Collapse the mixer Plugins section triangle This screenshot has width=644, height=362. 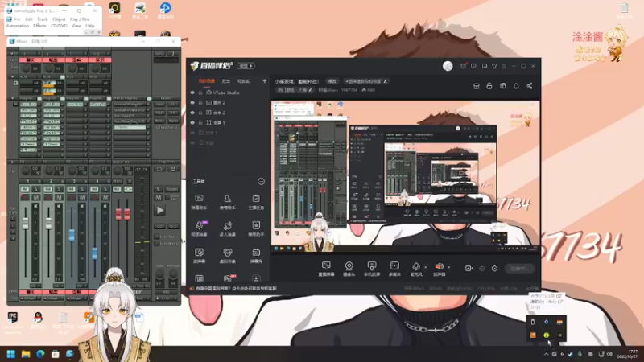coord(13,98)
